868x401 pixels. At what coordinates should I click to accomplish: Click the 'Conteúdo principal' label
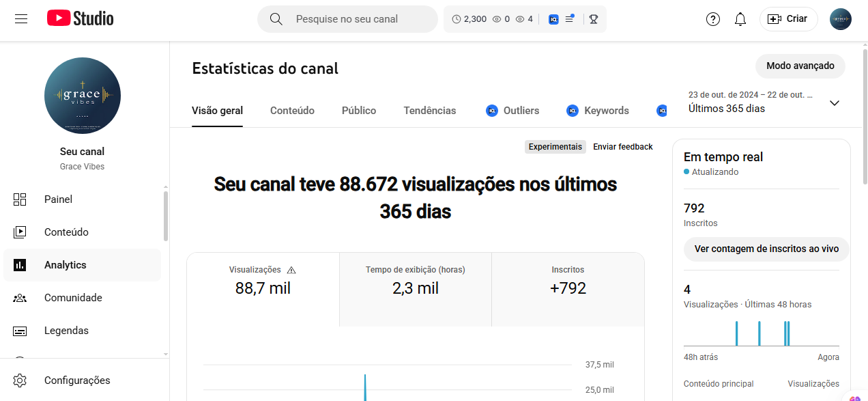(x=719, y=384)
